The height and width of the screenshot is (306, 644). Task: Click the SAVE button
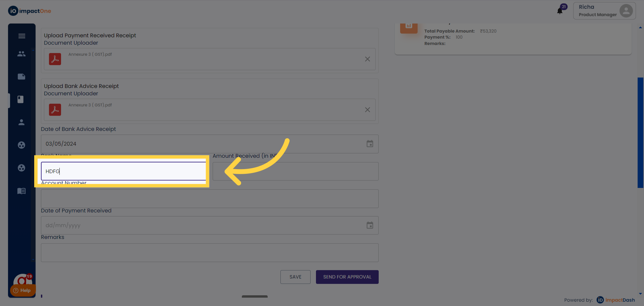tap(295, 277)
